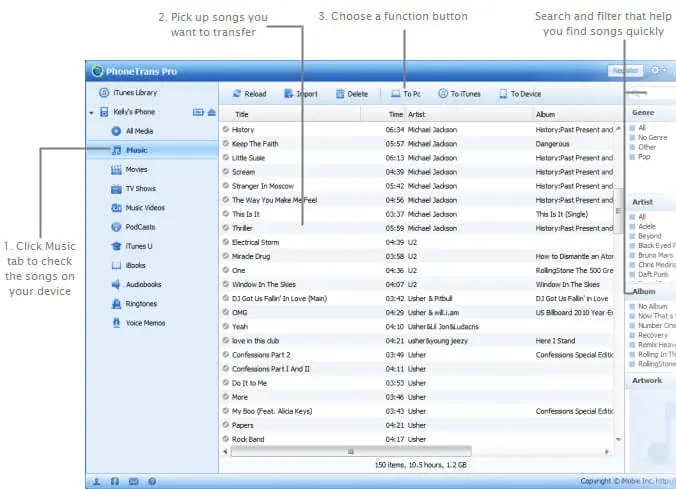Open the PodCasts category
Viewport: 676px width, 489px height.
tap(133, 227)
